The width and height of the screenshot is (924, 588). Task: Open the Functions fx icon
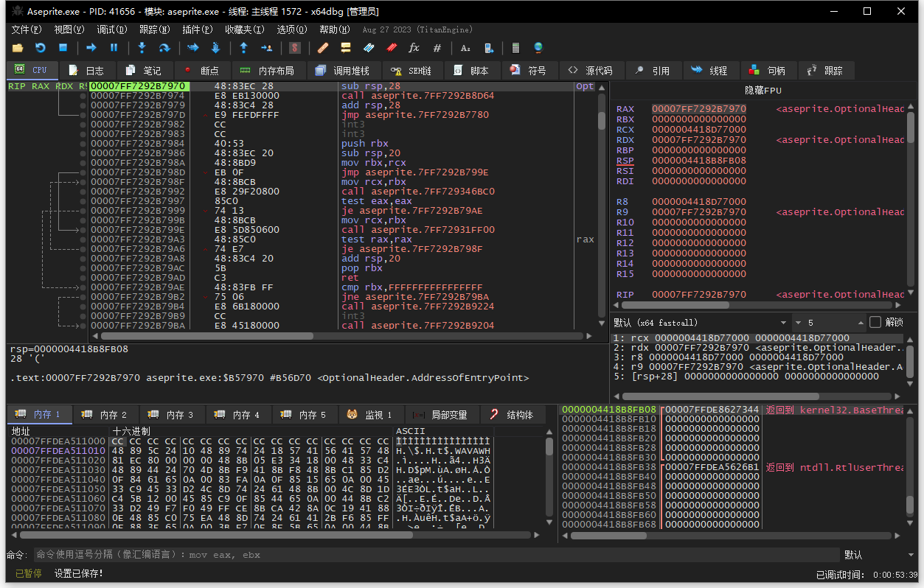point(414,48)
